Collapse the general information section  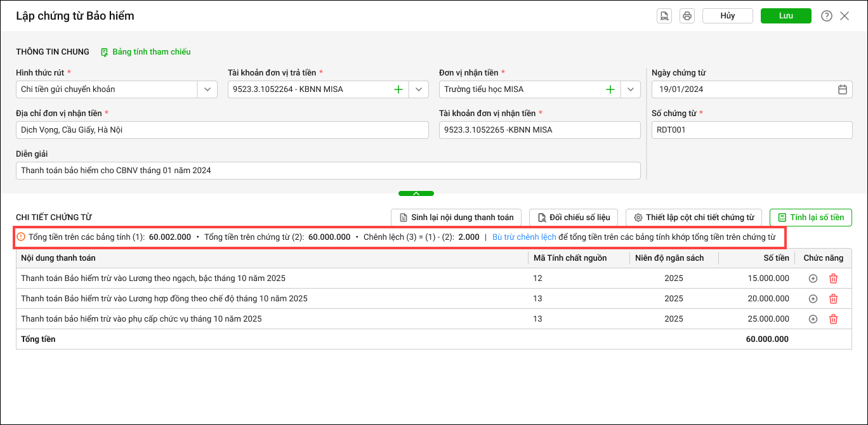pyautogui.click(x=416, y=193)
